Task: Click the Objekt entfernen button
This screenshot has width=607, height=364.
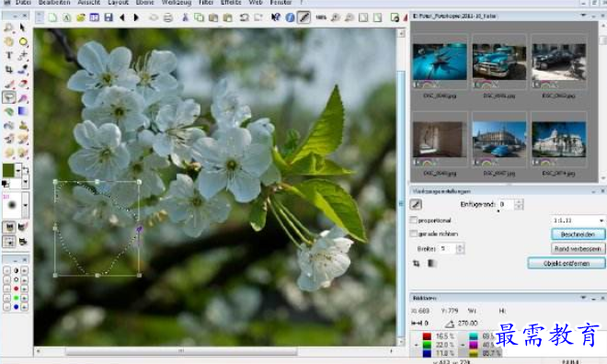Action: pos(567,264)
